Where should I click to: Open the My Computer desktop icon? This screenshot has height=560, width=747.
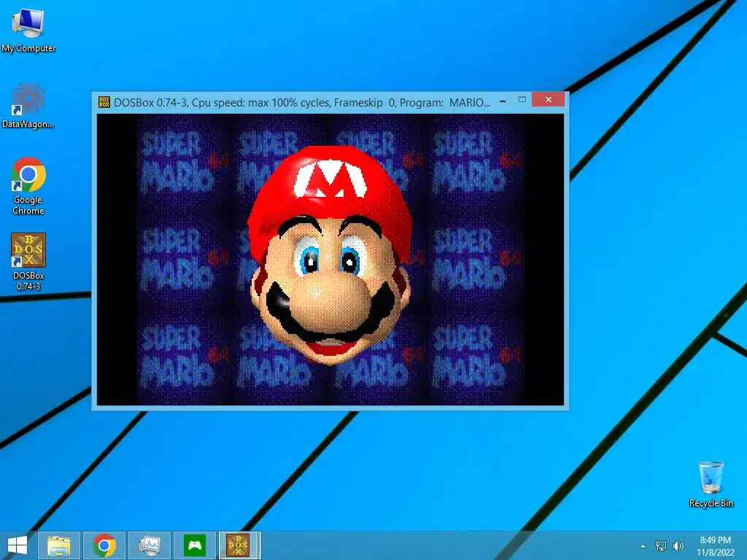[28, 29]
